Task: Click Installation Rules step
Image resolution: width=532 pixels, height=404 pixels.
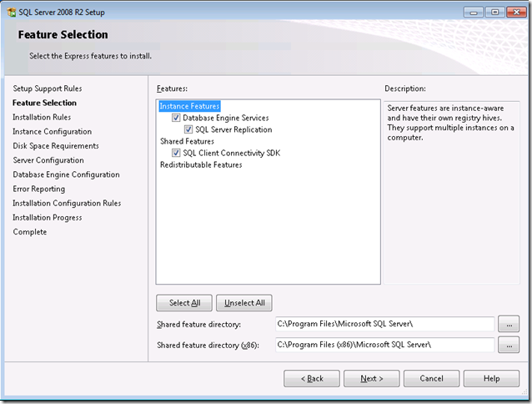Action: [x=42, y=117]
